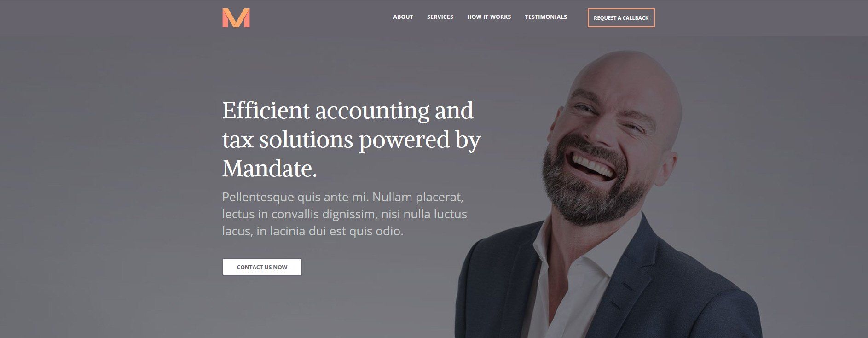
Task: Click the Request a Callback button
Action: tap(621, 18)
